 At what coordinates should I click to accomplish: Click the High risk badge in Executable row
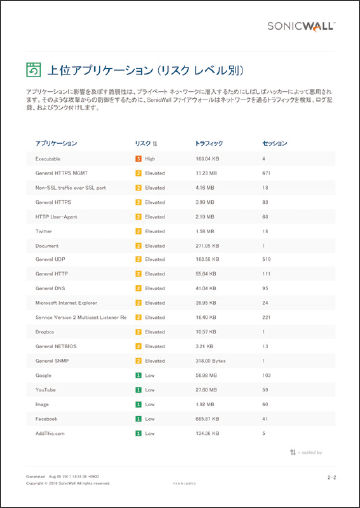coord(138,159)
